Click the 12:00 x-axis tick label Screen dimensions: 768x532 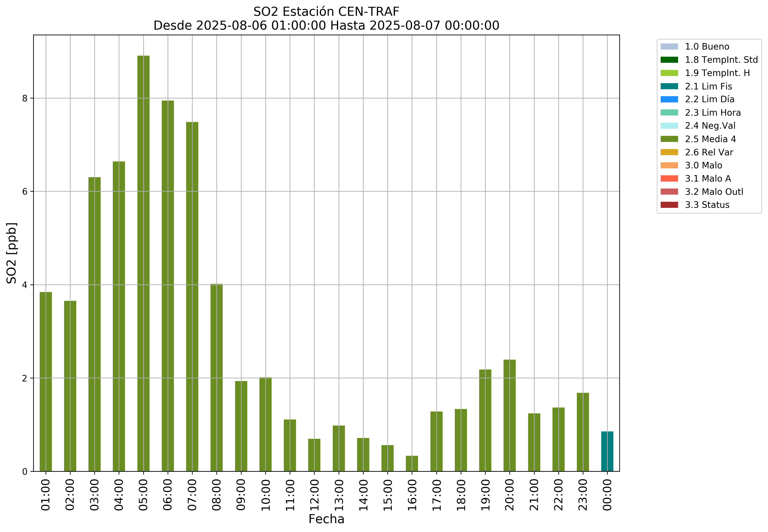click(314, 495)
